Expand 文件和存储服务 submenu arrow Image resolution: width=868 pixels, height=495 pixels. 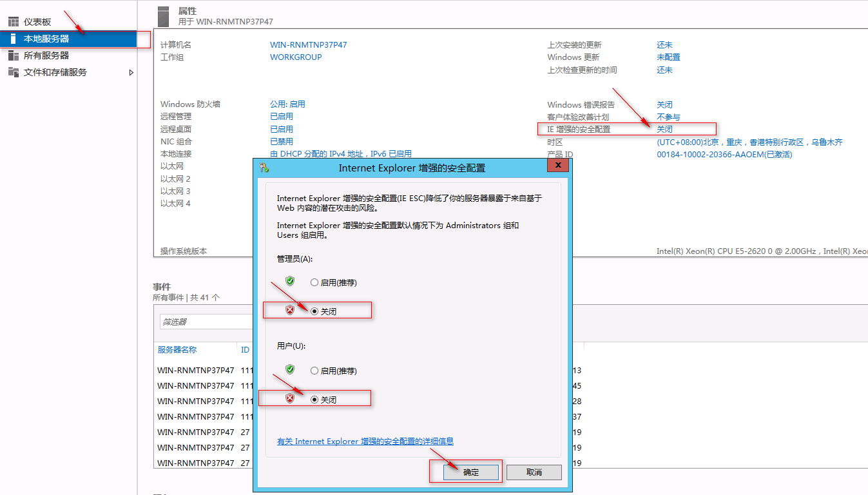pyautogui.click(x=131, y=72)
